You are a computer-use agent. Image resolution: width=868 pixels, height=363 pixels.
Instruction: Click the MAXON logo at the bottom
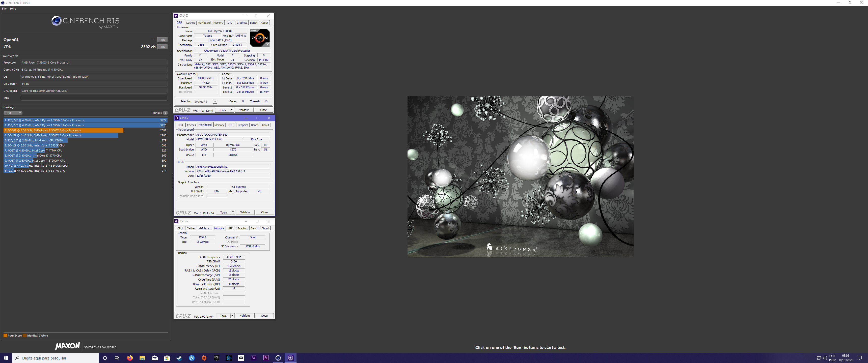[x=67, y=346]
